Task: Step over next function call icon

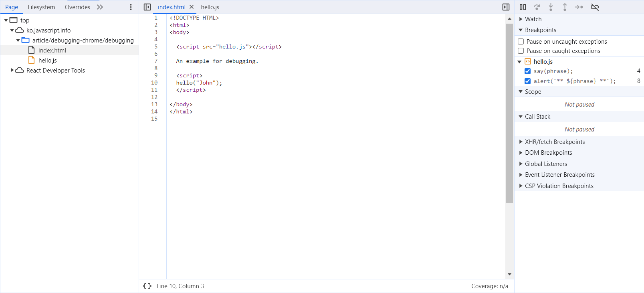Action: click(x=537, y=7)
